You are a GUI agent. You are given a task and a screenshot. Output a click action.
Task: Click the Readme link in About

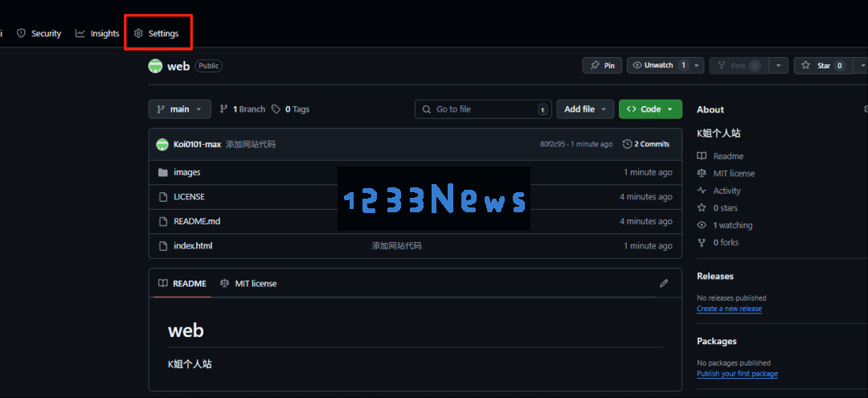(728, 157)
